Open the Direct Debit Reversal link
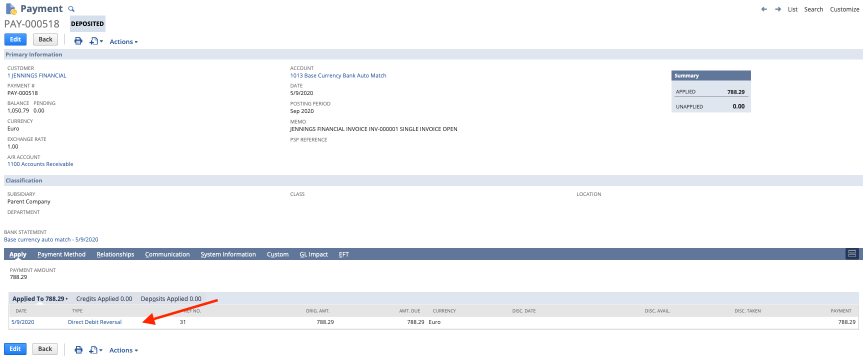 point(94,322)
